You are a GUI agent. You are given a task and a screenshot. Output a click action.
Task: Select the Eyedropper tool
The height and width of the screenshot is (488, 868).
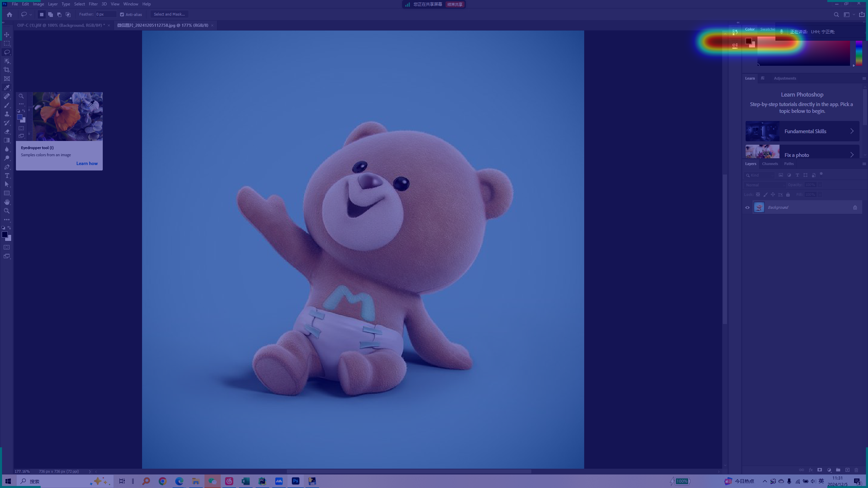tap(7, 87)
